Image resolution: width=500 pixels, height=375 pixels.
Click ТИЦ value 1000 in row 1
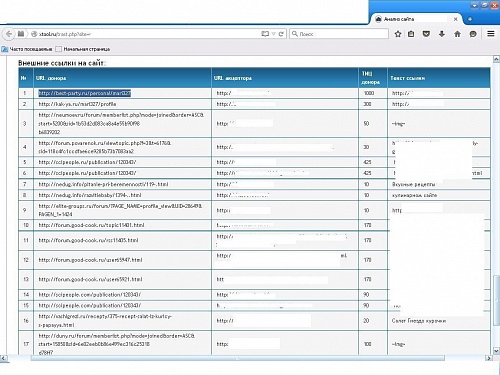[x=369, y=93]
